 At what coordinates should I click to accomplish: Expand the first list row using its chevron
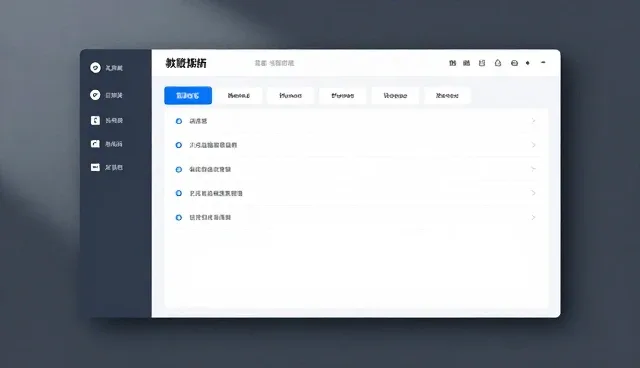tap(533, 121)
